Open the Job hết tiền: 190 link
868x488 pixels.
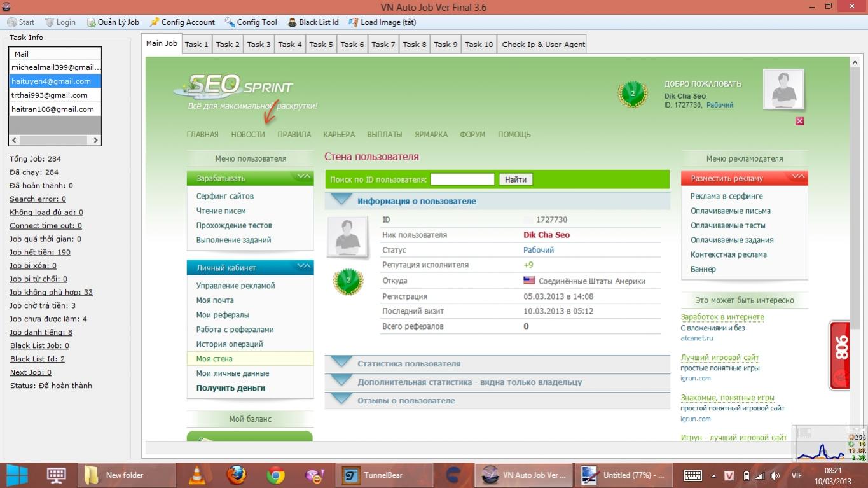pos(40,253)
